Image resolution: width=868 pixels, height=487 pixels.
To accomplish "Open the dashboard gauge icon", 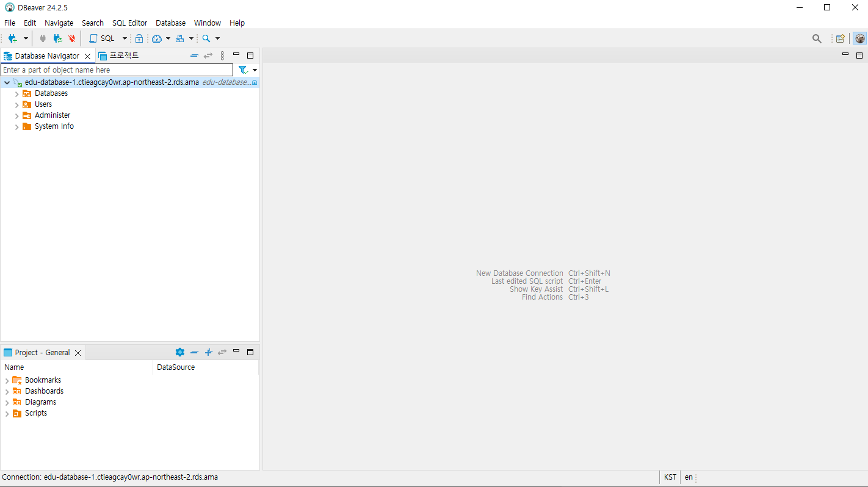I will (157, 38).
